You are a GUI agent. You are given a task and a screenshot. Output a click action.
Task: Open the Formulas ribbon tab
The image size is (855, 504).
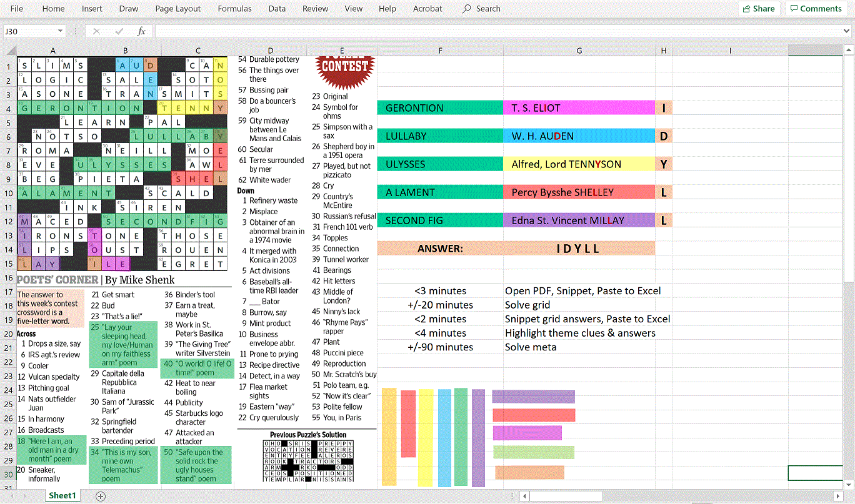234,9
